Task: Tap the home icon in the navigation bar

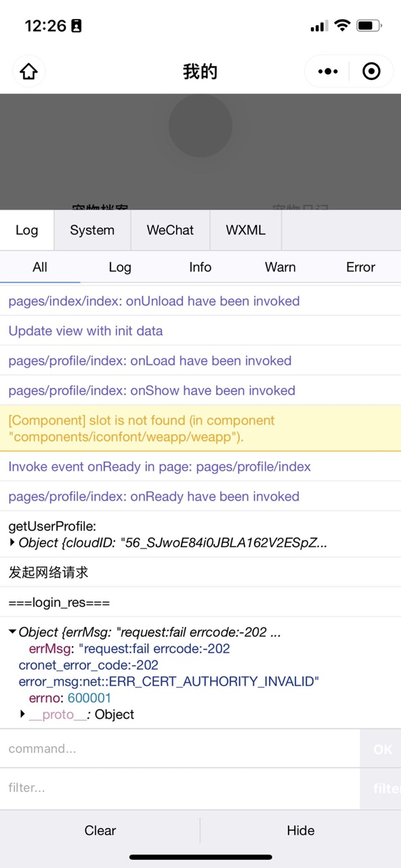Action: pos(28,71)
